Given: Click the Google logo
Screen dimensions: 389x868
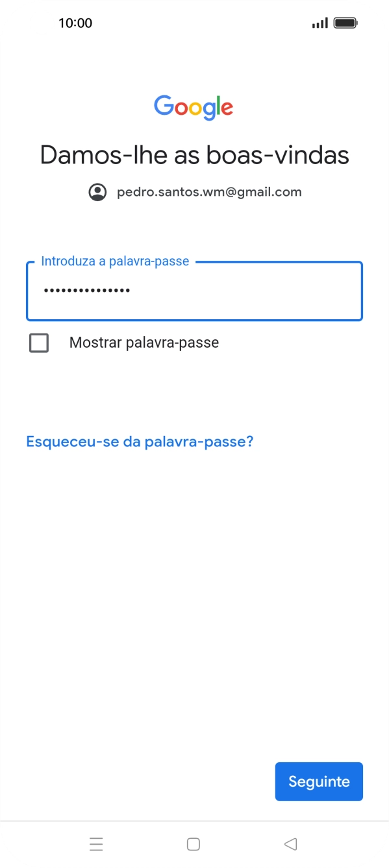Looking at the screenshot, I should pyautogui.click(x=194, y=106).
